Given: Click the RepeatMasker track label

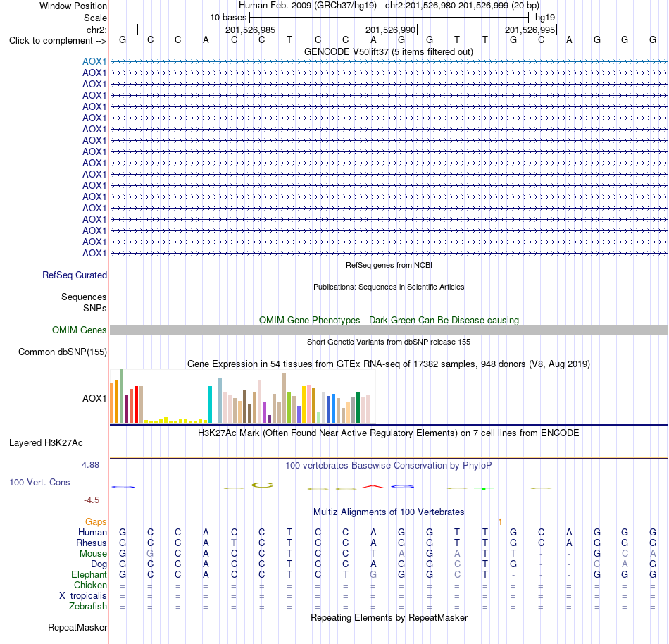Looking at the screenshot, I should tap(77, 627).
